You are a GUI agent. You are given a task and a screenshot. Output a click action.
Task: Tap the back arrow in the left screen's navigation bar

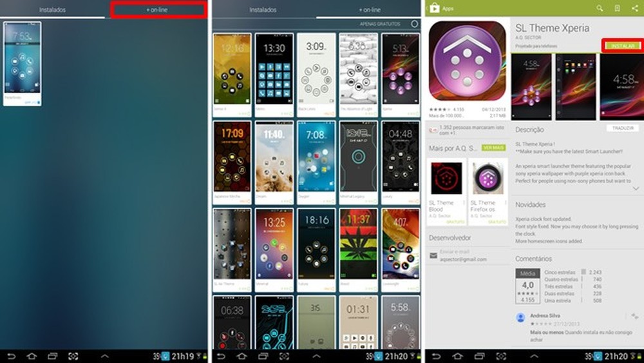tap(12, 356)
